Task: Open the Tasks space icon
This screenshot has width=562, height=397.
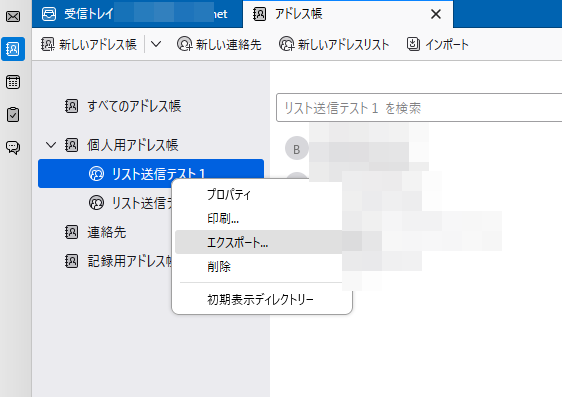Action: pos(13,115)
